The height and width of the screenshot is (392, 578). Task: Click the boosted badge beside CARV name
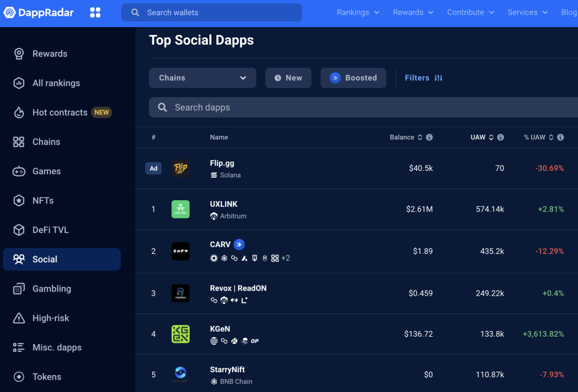coord(239,244)
